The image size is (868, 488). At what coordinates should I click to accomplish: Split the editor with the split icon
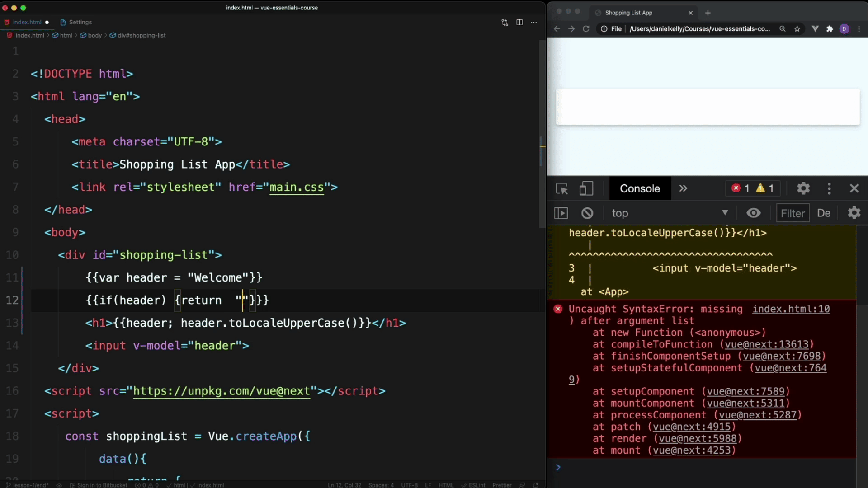(519, 22)
